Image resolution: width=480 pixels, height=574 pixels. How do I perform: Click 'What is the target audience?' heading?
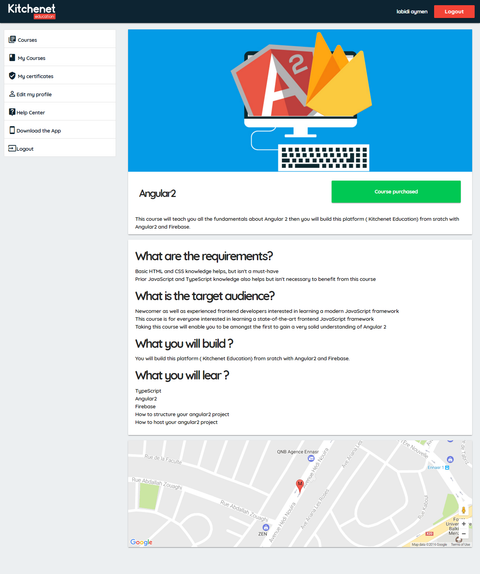(x=205, y=296)
